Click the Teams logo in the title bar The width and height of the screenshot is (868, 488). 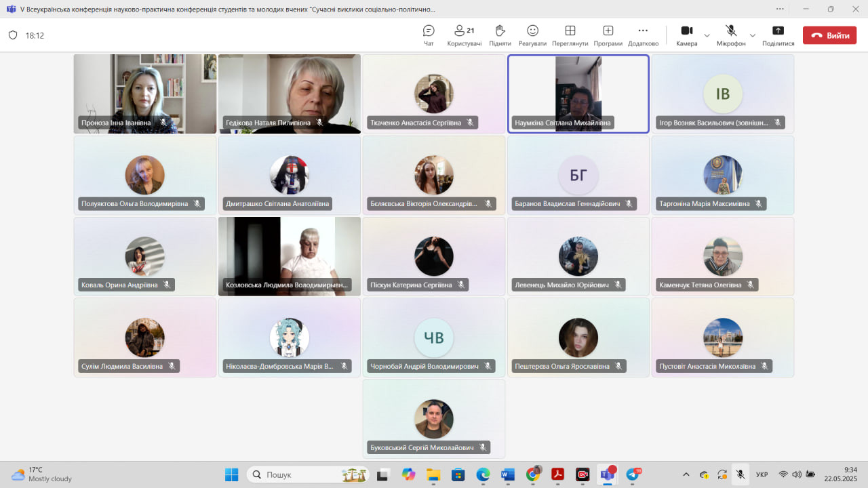pos(11,9)
